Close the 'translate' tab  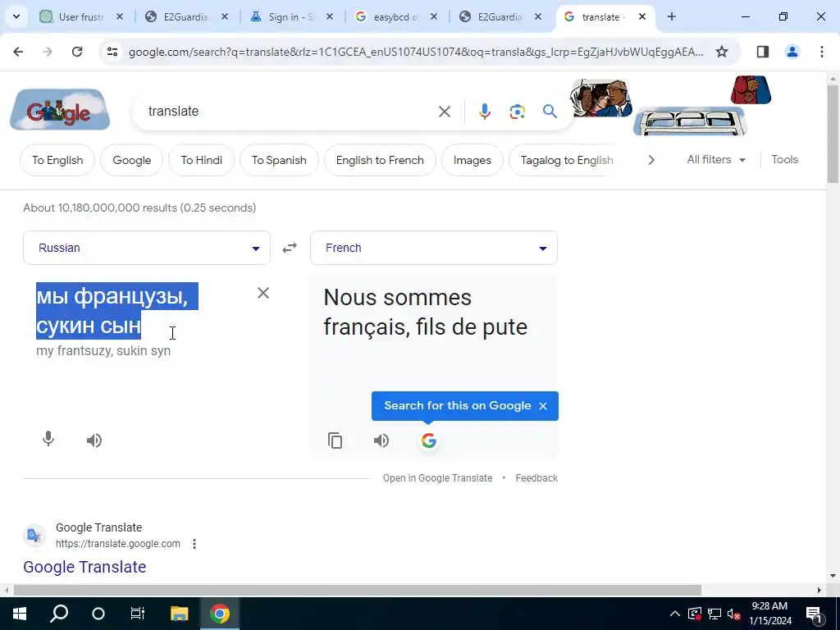coord(642,16)
